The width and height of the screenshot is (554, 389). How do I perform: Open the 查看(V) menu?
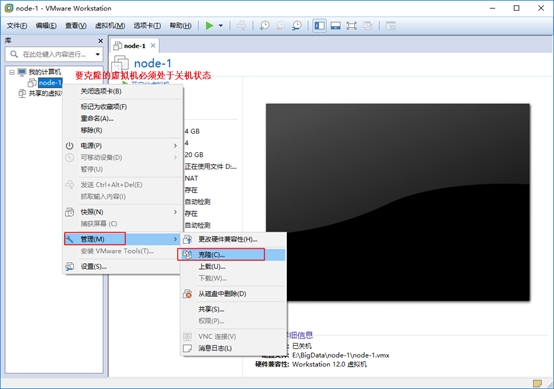76,25
